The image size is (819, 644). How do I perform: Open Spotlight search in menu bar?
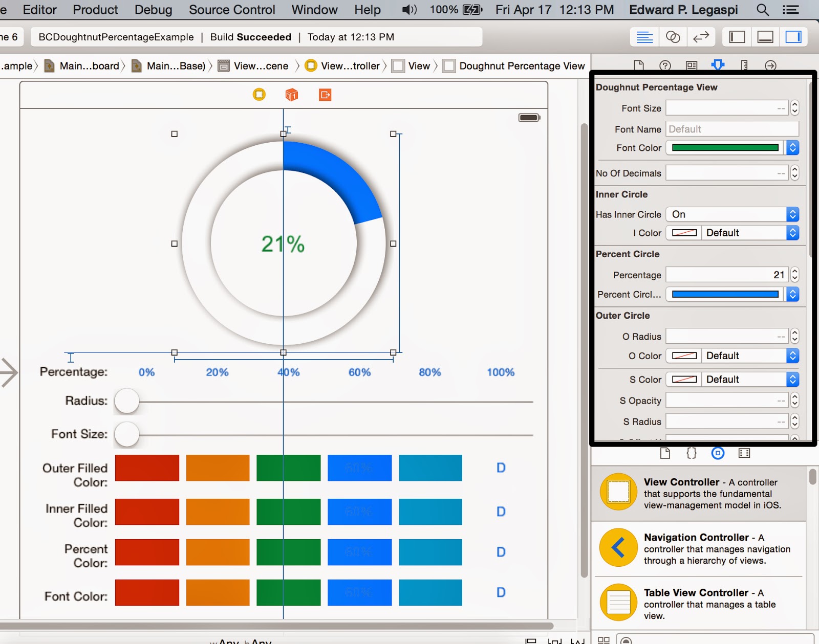[x=763, y=10]
